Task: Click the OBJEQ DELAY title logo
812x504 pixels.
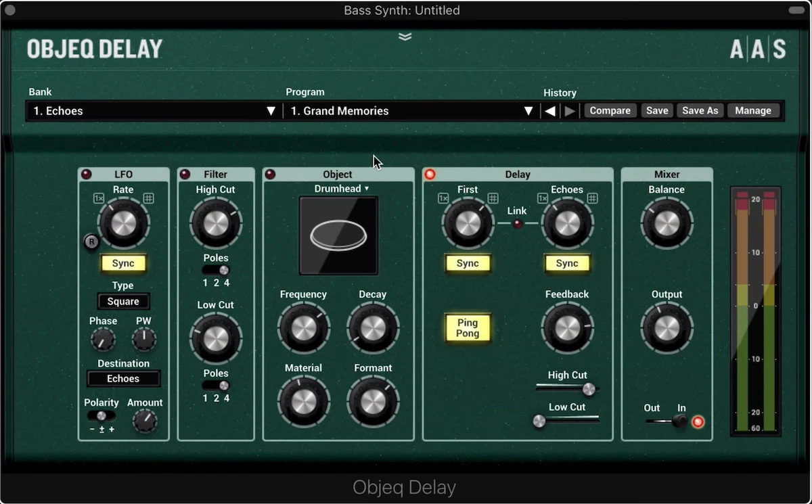Action: 95,49
